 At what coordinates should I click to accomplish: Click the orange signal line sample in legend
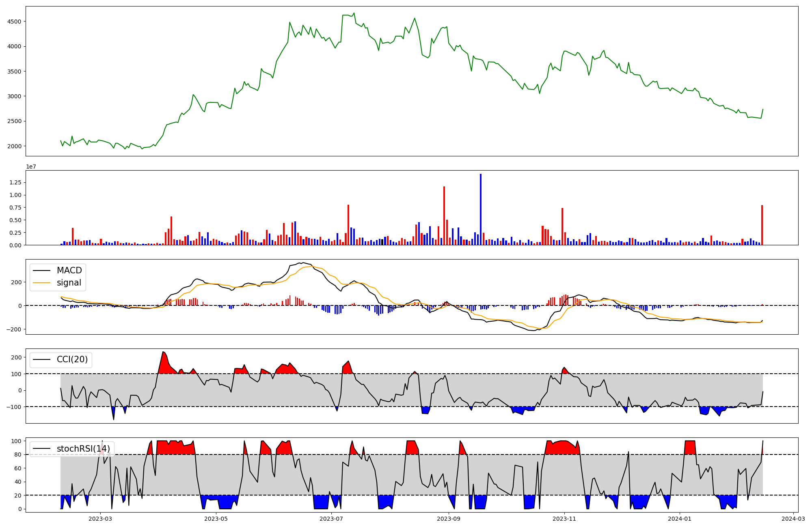click(41, 283)
